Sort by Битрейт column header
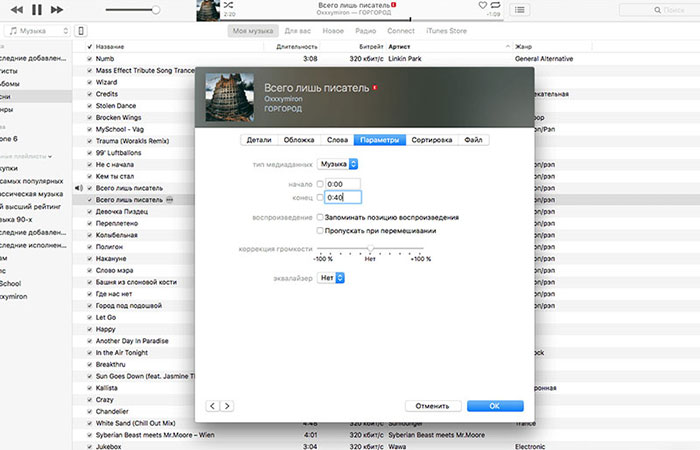This screenshot has width=700, height=450. pos(371,46)
